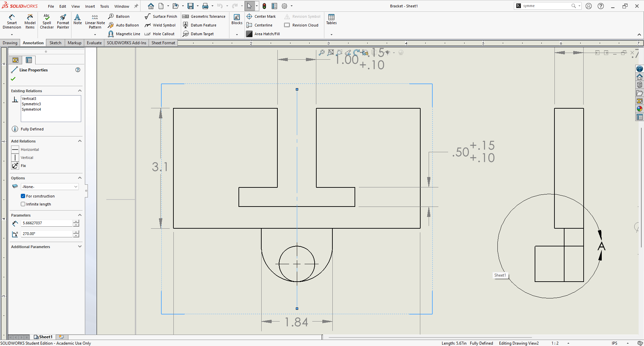
Task: Insert a Weld Symbol
Action: (160, 25)
